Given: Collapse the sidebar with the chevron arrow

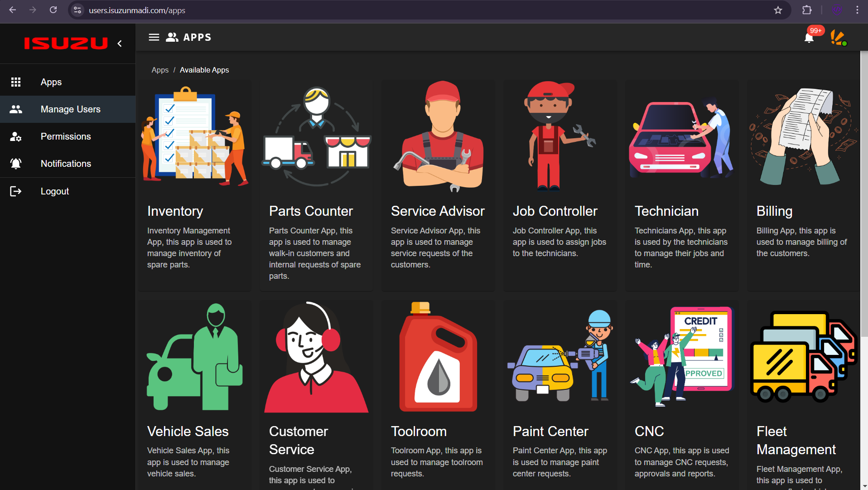Looking at the screenshot, I should (120, 44).
